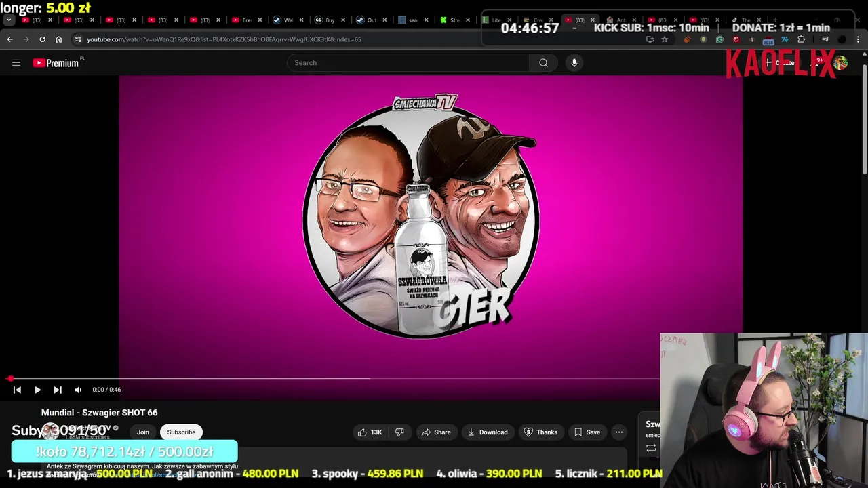Click the title Mundial - Szwagier SHOT 66
The width and height of the screenshot is (868, 488).
tap(99, 413)
